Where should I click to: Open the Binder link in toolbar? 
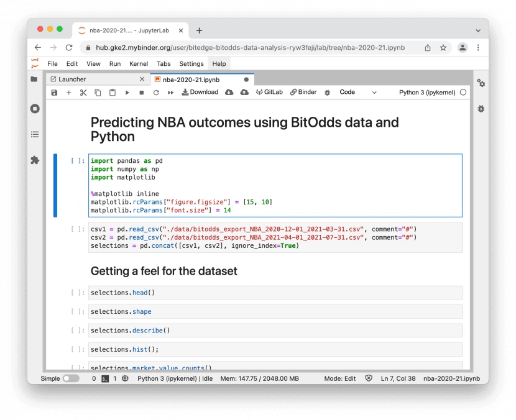click(303, 92)
